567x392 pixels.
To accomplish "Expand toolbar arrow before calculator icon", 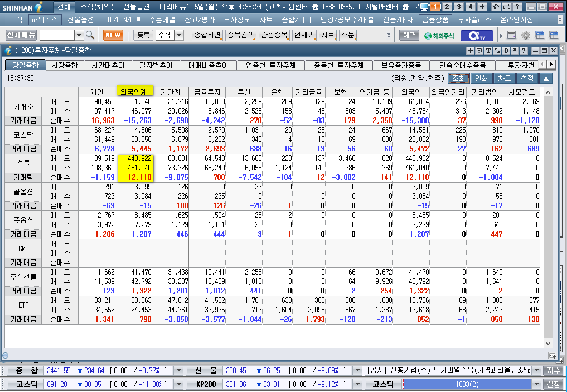I will (x=501, y=36).
